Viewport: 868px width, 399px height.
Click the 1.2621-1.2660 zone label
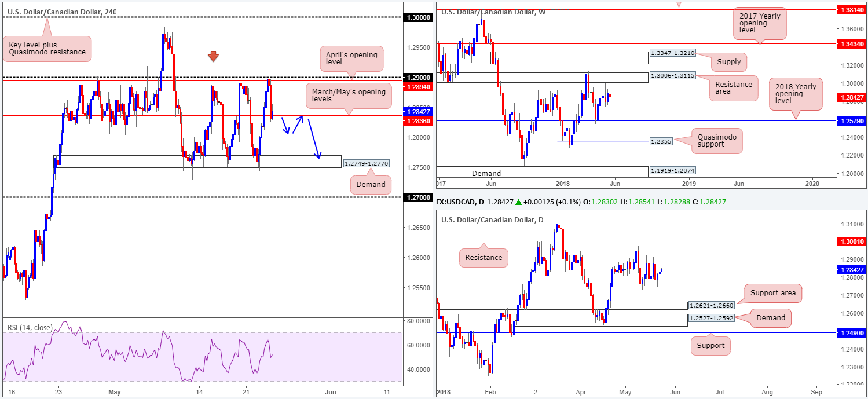coord(712,306)
